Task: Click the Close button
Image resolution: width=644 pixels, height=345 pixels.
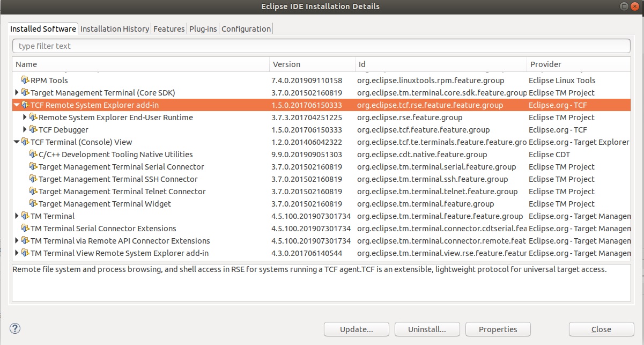Action: pos(601,329)
